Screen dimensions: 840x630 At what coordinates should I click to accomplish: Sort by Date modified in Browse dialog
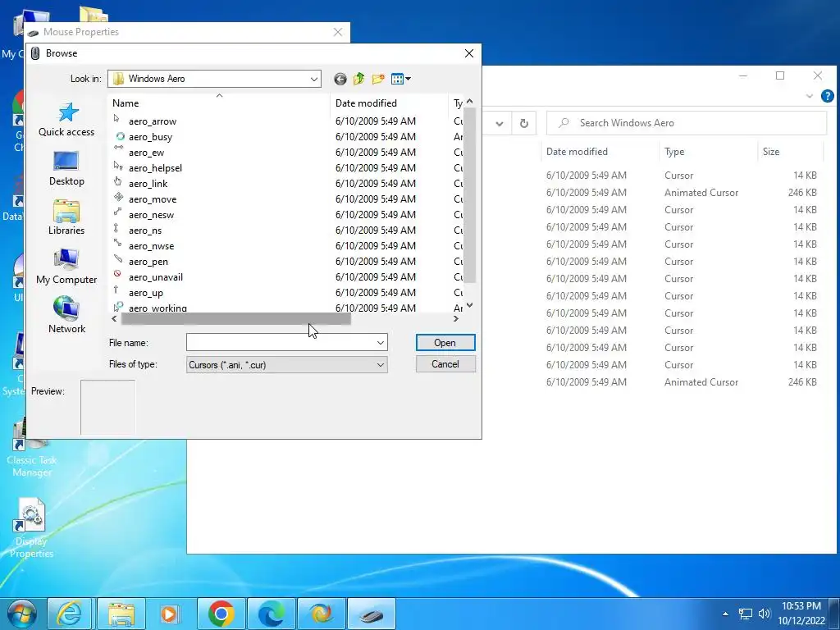click(389, 103)
